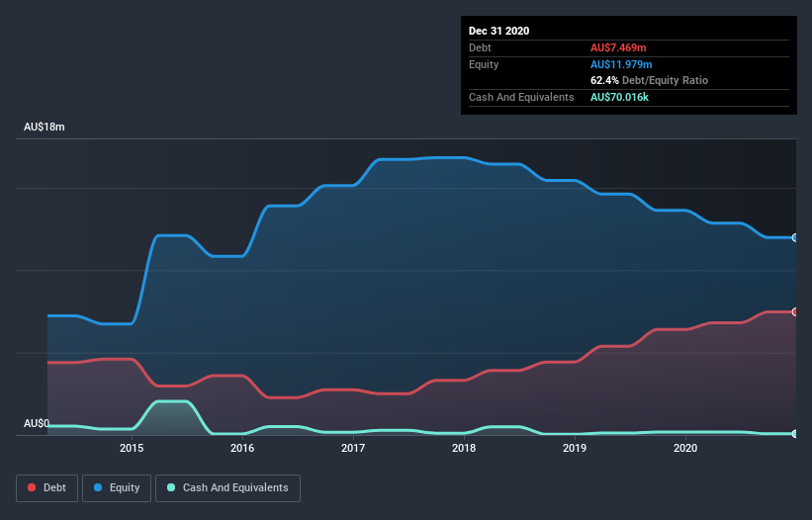The image size is (812, 520).
Task: Click the AU$70.016k cash value
Action: [x=619, y=97]
